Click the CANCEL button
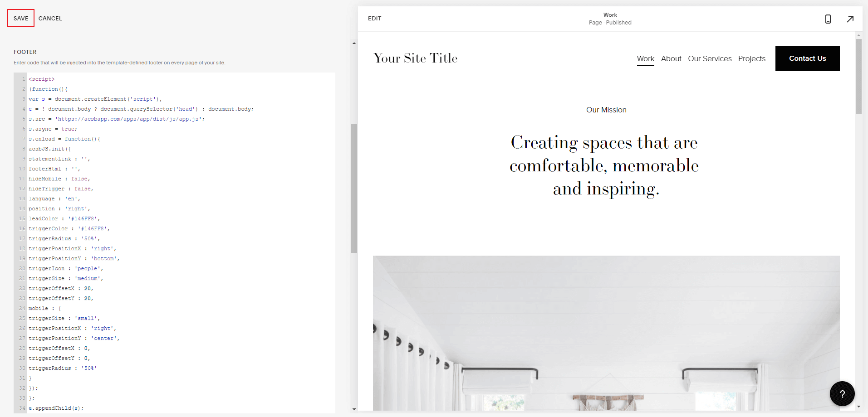The width and height of the screenshot is (868, 417). (x=50, y=19)
